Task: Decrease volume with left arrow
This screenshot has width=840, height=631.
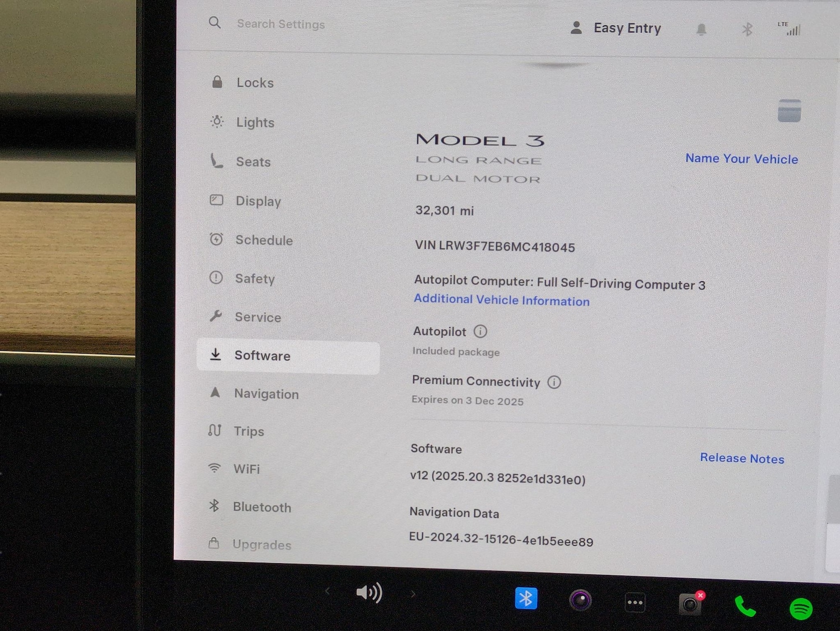Action: (x=328, y=591)
